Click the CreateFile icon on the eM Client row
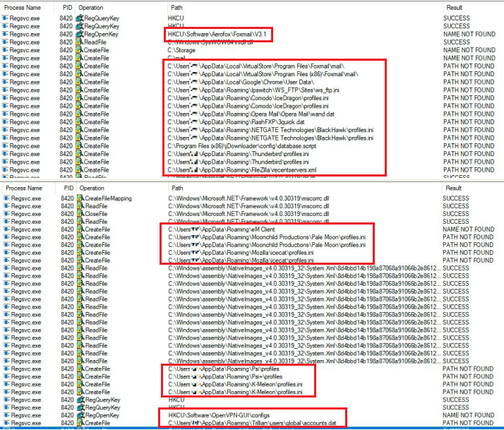The width and height of the screenshot is (504, 430). tap(80, 229)
